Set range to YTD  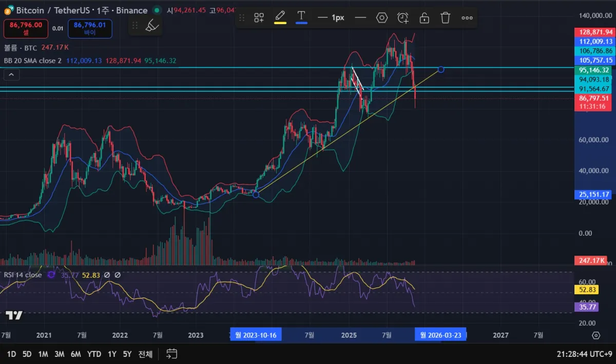point(94,354)
